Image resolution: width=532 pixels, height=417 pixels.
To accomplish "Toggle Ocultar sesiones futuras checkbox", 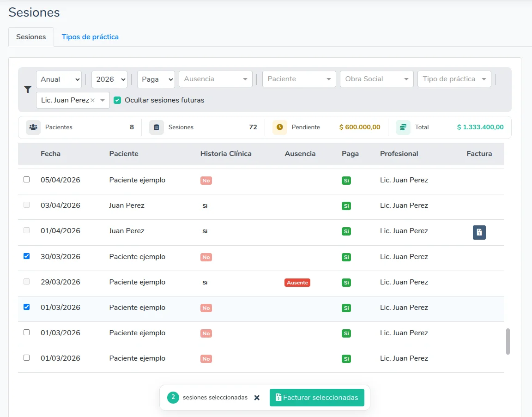I will [117, 100].
